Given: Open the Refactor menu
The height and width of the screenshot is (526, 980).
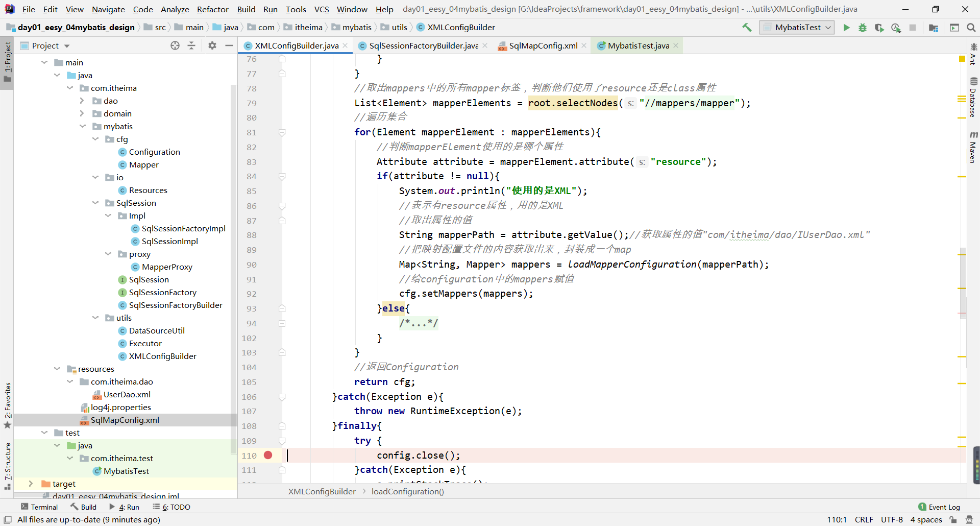Looking at the screenshot, I should [x=212, y=9].
